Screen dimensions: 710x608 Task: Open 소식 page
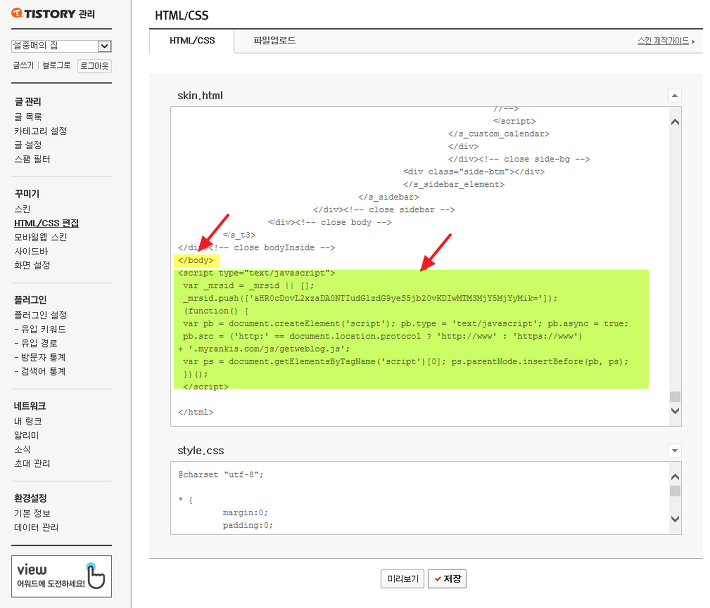click(x=22, y=449)
